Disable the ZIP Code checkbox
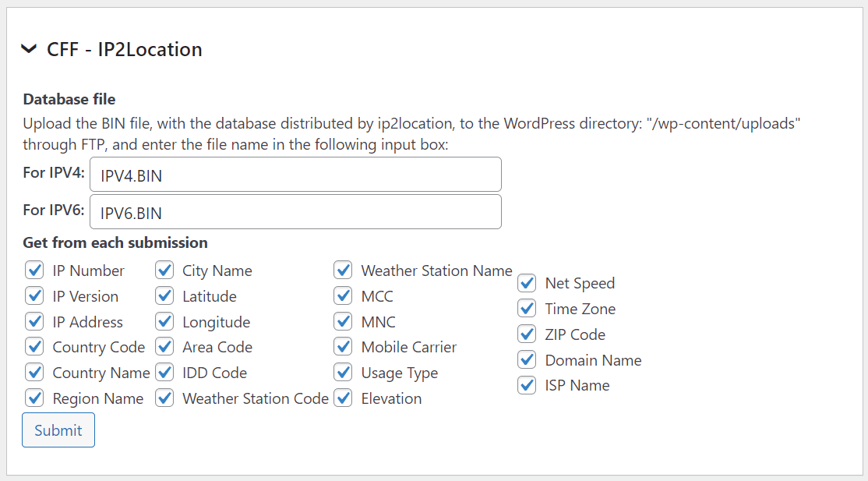The image size is (868, 481). click(527, 334)
